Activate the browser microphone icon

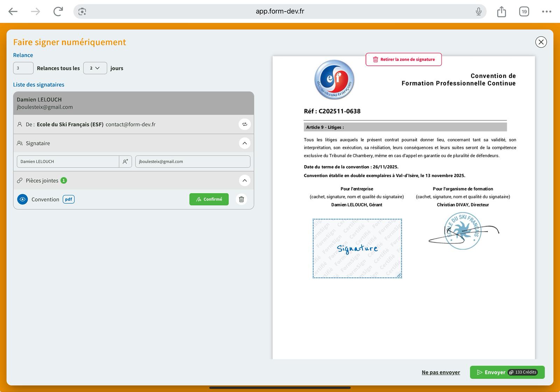click(478, 11)
